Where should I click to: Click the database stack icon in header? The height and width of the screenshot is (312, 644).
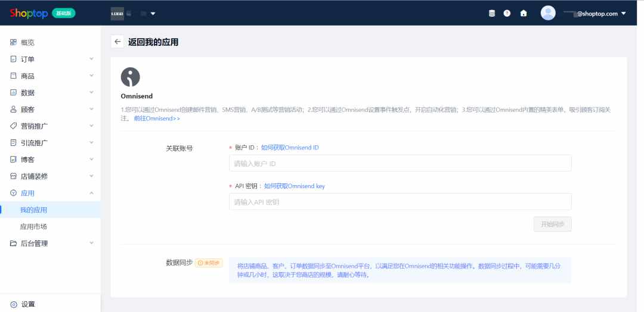pos(491,14)
